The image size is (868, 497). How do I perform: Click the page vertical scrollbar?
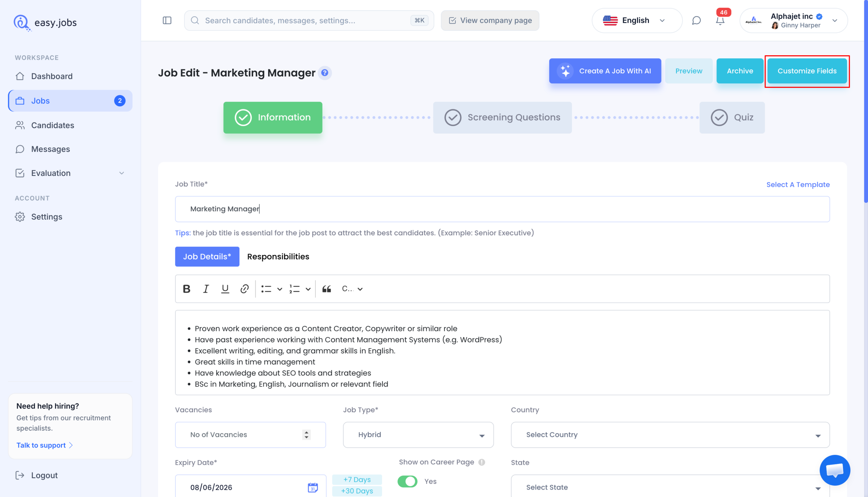point(865,102)
